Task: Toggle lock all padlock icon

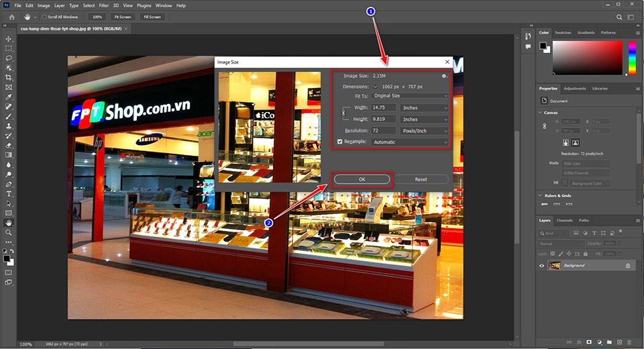Action: [585, 254]
